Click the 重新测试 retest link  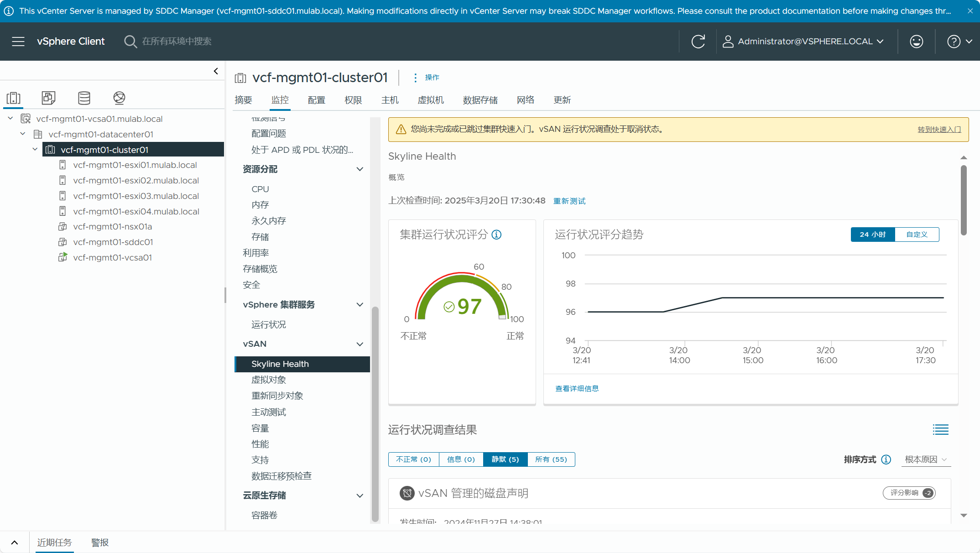(x=569, y=201)
